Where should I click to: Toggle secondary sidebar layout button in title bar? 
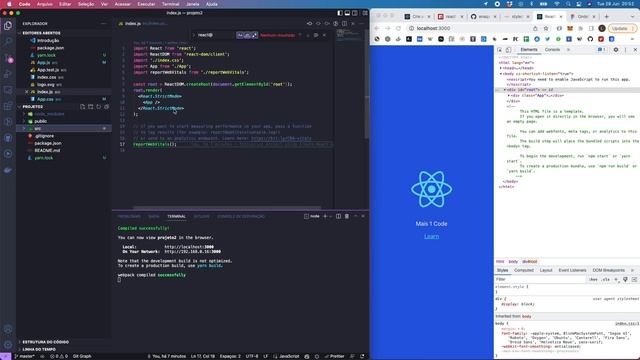355,13
